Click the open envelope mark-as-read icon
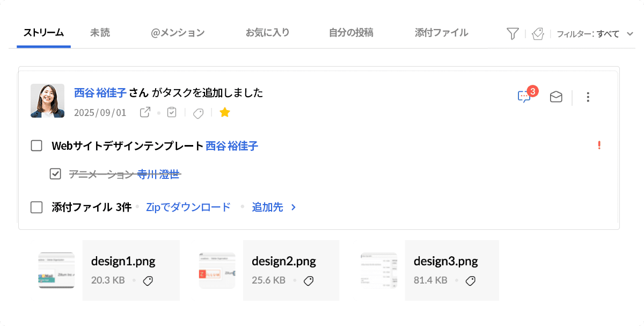This screenshot has height=326, width=644. [556, 97]
